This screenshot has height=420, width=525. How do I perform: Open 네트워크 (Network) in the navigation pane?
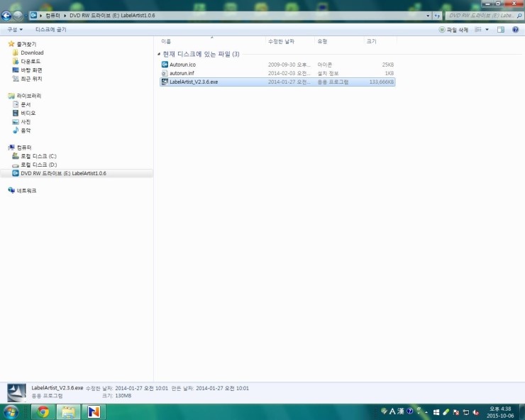(x=26, y=191)
